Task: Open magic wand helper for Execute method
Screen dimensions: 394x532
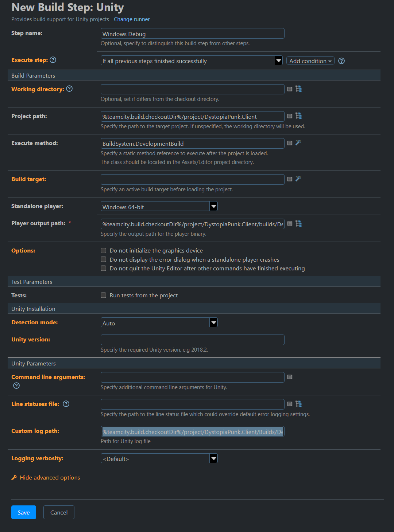Action: click(298, 143)
